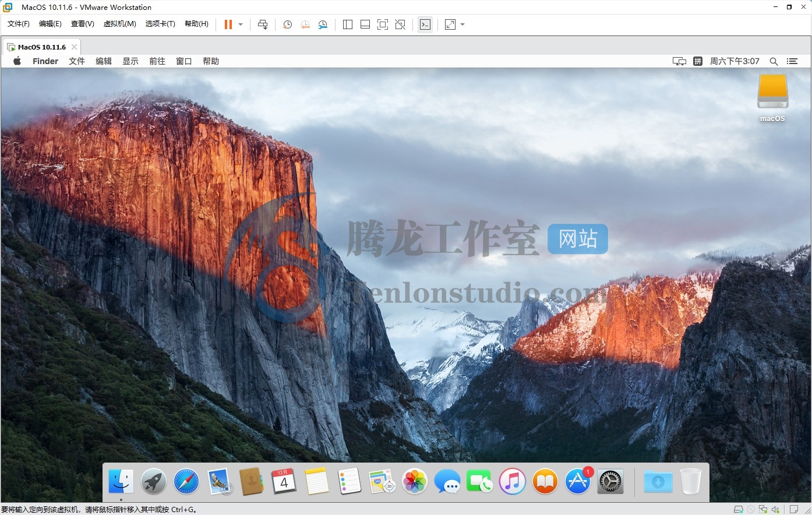Open the snapshot manager
This screenshot has height=515, width=812.
point(323,24)
